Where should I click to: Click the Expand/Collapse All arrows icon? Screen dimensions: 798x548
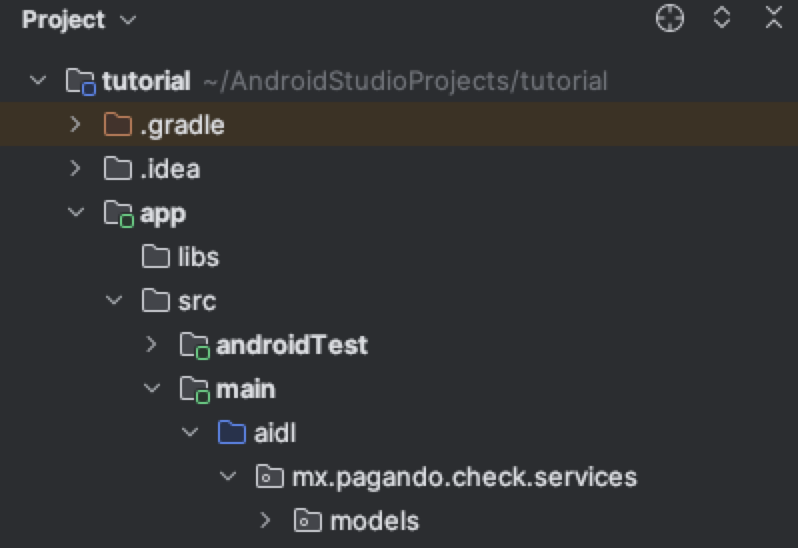click(722, 19)
